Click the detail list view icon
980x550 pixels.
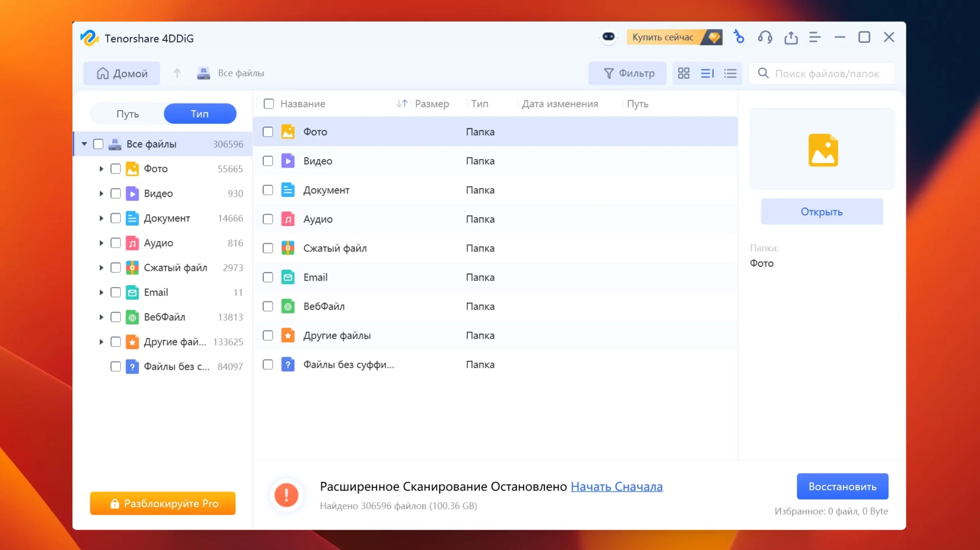click(707, 73)
